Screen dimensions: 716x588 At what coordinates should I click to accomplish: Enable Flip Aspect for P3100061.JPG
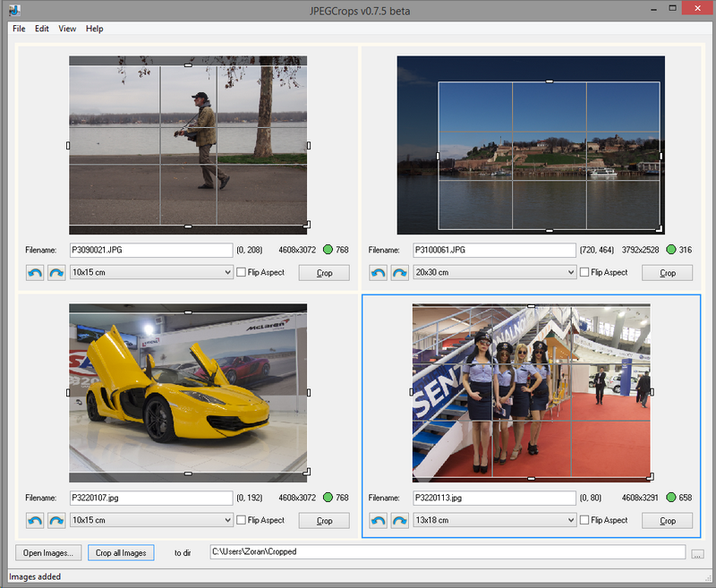[584, 272]
